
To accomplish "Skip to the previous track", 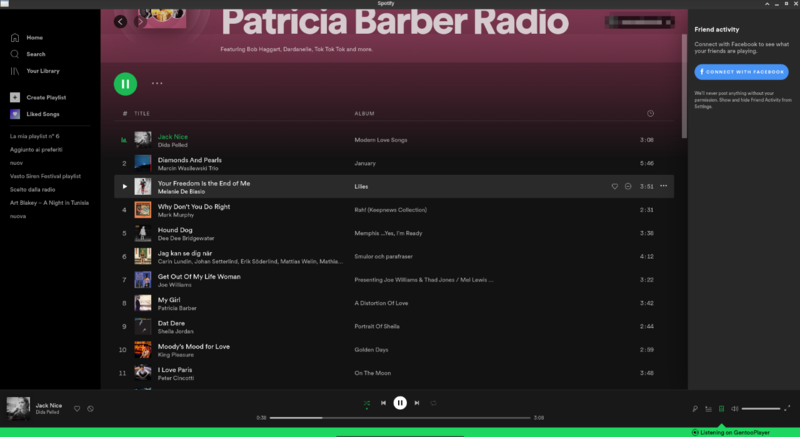I will point(383,403).
